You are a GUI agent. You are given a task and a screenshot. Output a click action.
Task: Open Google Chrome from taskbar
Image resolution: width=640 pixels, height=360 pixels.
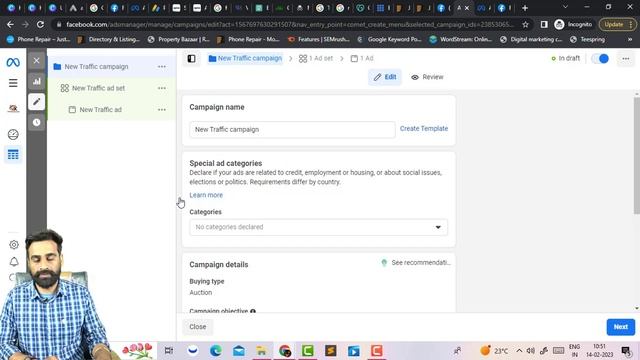(284, 351)
